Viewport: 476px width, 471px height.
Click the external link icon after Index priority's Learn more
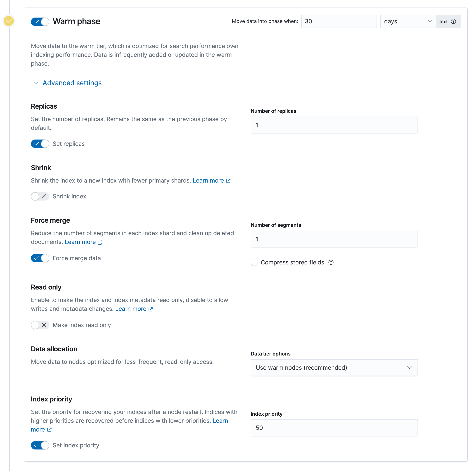click(50, 430)
